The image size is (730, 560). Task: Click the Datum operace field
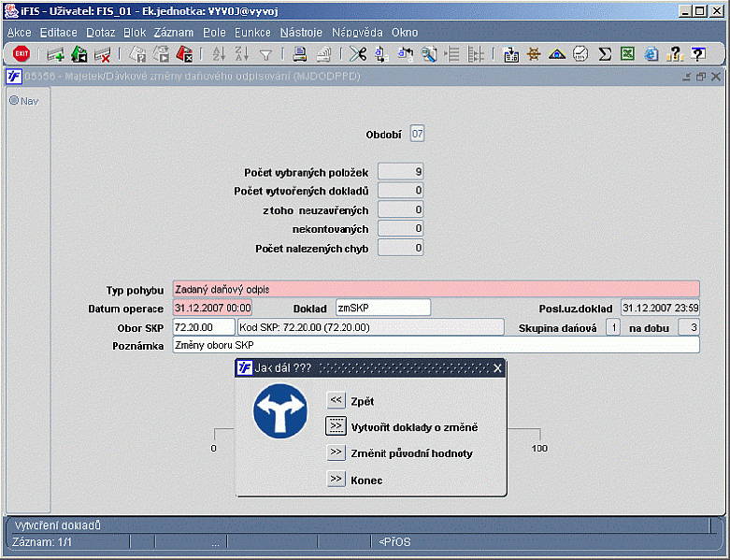212,308
